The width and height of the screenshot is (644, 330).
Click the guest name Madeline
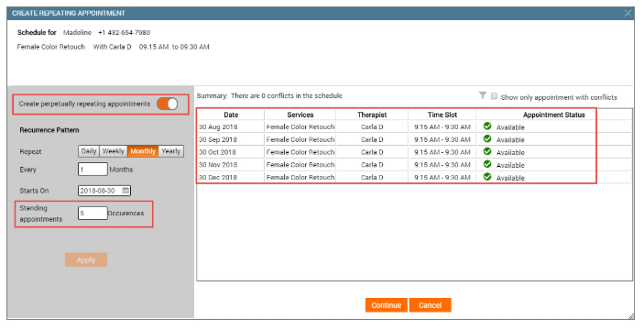[x=77, y=32]
